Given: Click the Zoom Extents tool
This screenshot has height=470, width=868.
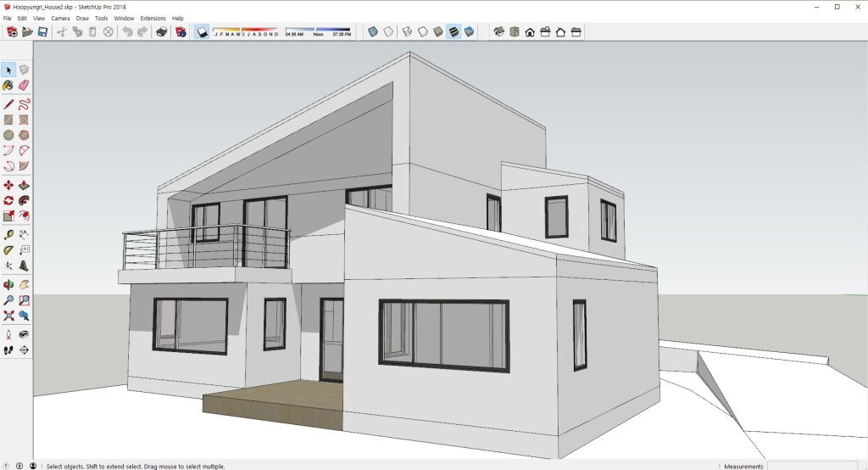Looking at the screenshot, I should click(8, 316).
